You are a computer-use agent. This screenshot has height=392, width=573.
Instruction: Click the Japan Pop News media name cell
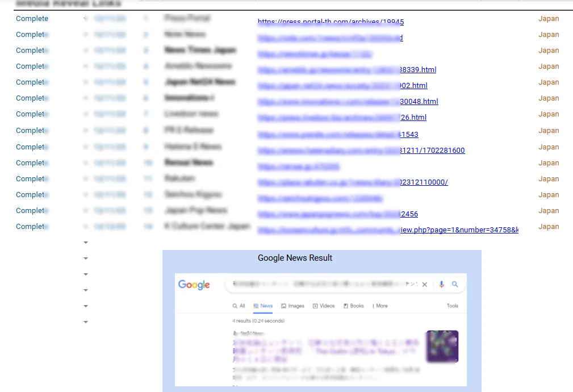tap(195, 210)
